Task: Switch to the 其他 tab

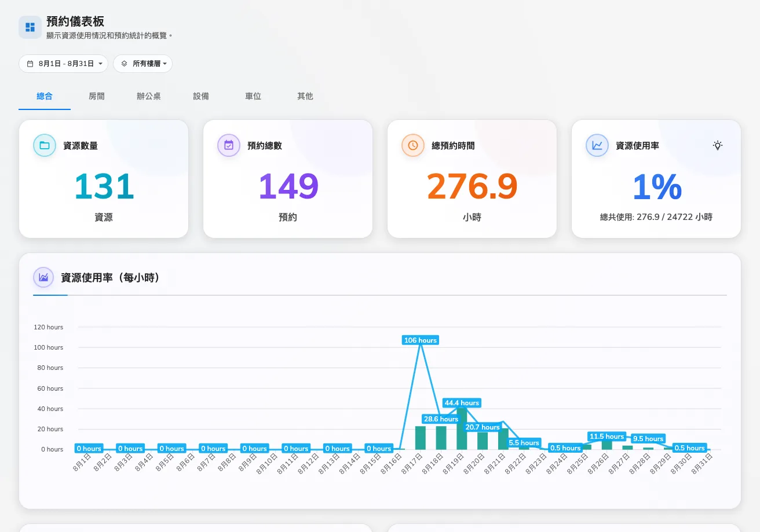Action: tap(305, 96)
